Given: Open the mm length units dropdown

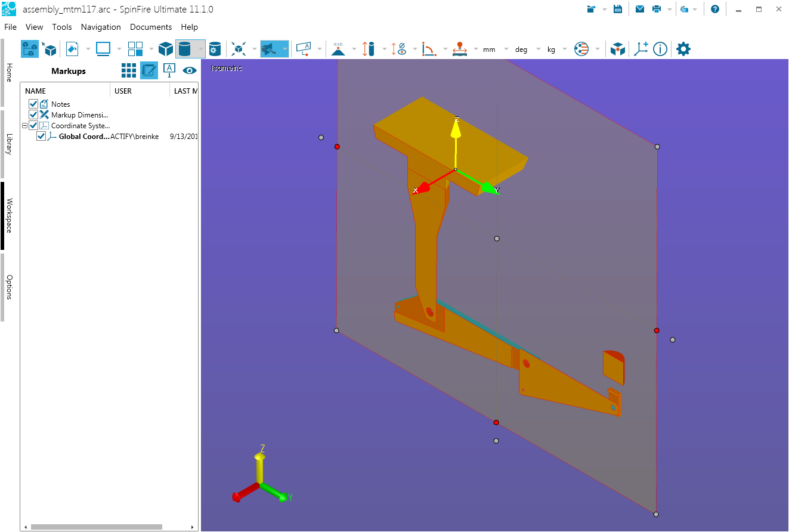Looking at the screenshot, I should click(490, 50).
